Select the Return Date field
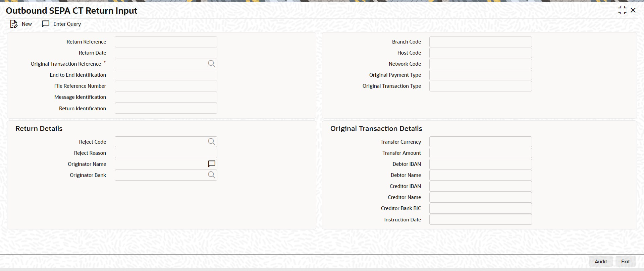This screenshot has height=271, width=644. point(166,53)
